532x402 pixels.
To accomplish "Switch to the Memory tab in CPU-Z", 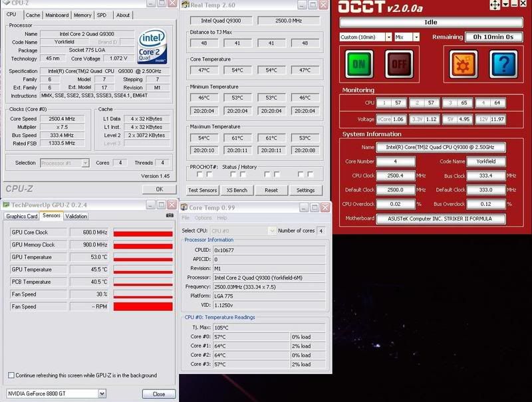I will click(x=82, y=15).
